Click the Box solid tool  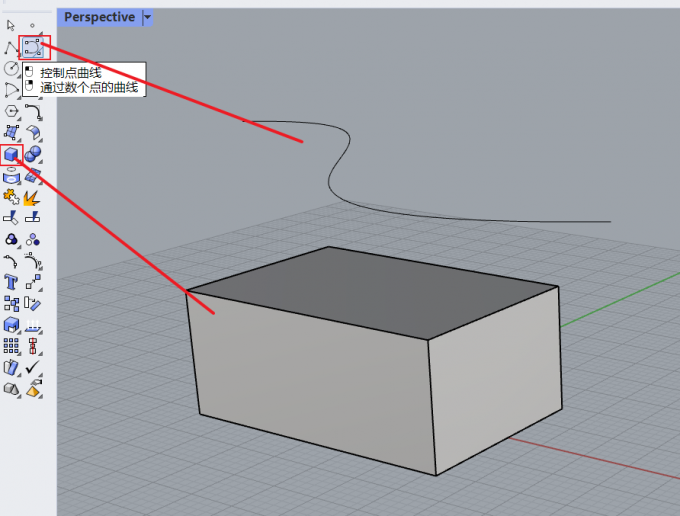click(11, 154)
